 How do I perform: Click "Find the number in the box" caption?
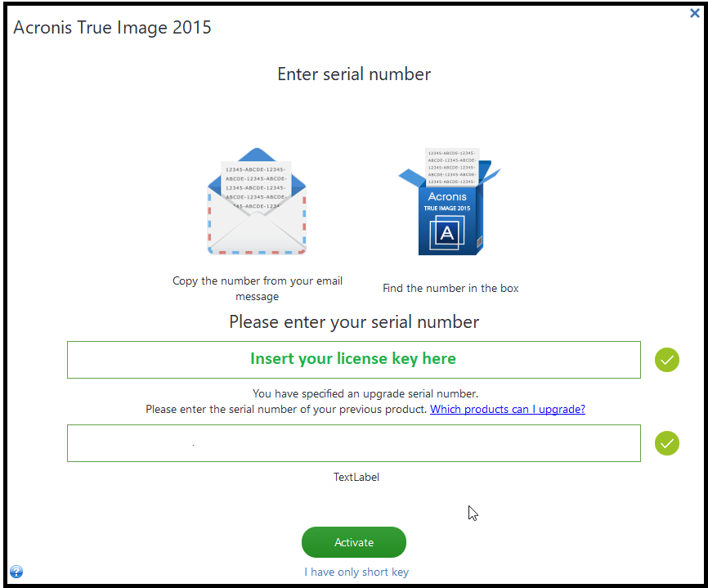450,288
